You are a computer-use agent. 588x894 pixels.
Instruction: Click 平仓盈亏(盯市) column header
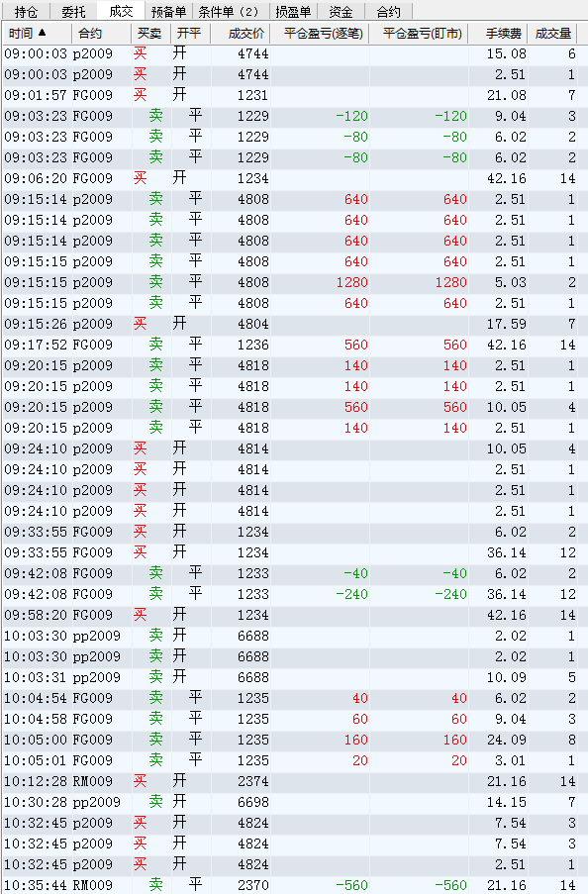[x=419, y=34]
